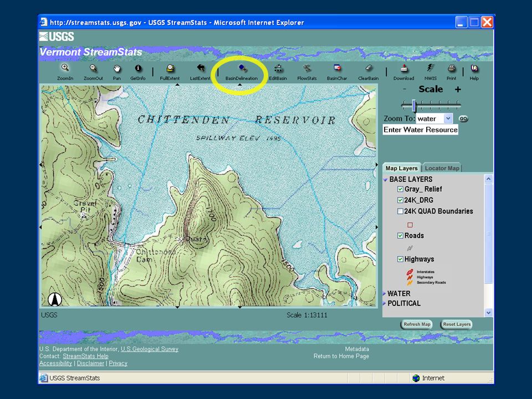Pan map north with top-left arrow

(x=177, y=84)
